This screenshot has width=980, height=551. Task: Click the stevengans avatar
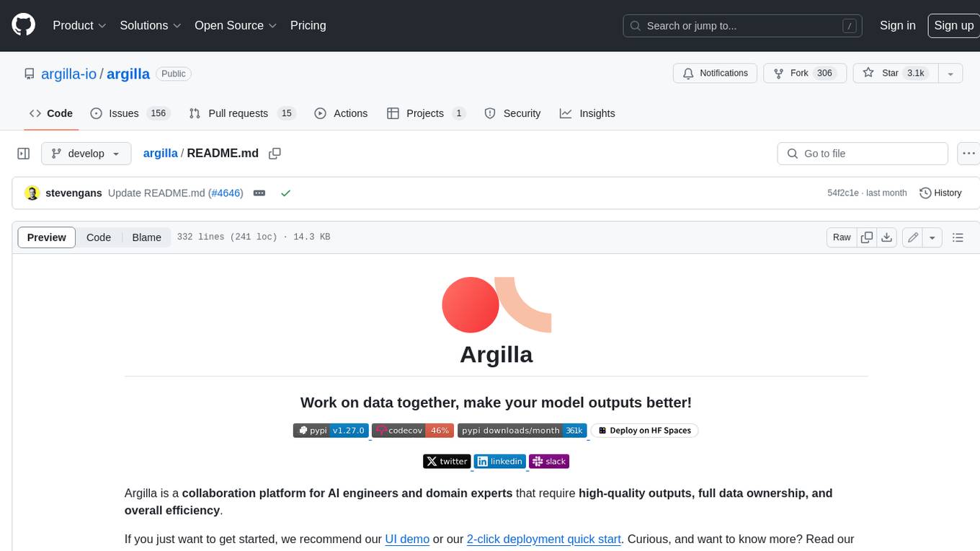tap(32, 193)
